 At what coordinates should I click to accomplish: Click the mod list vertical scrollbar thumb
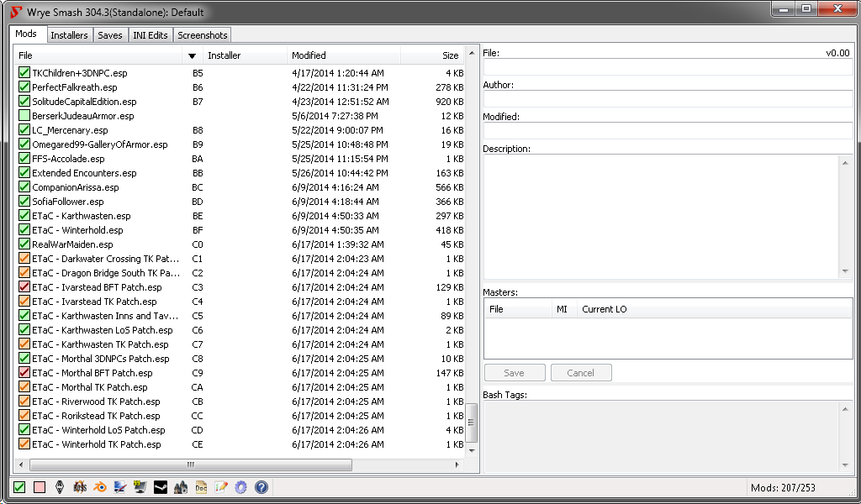[x=471, y=423]
